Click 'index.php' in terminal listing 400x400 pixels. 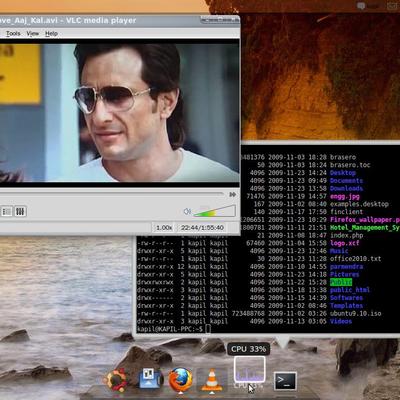coord(346,235)
